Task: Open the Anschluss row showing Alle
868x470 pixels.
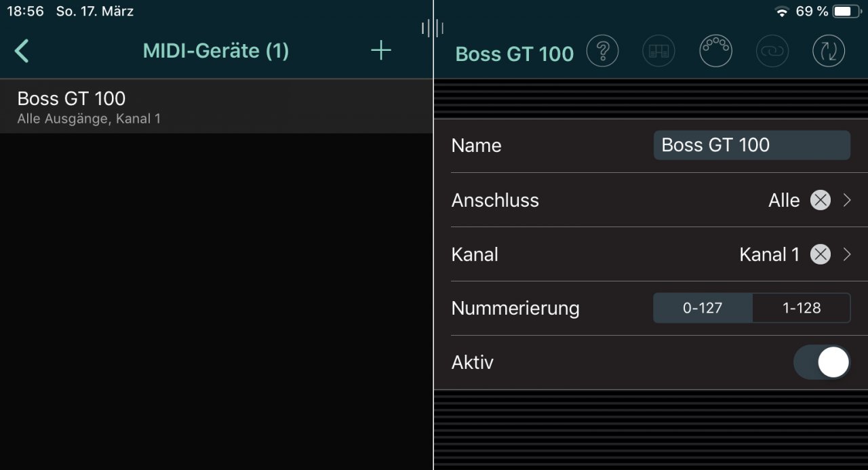Action: pos(651,200)
